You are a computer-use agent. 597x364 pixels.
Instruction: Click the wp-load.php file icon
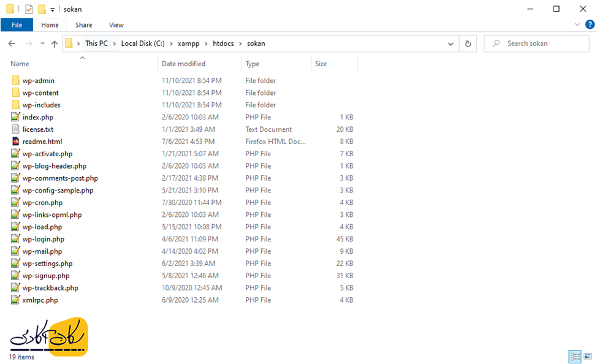coord(15,227)
